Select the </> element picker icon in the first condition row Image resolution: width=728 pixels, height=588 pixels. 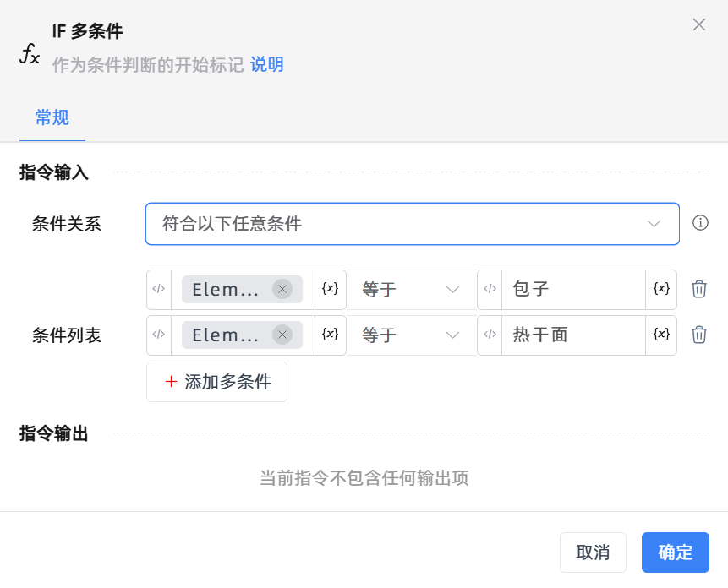pos(158,289)
